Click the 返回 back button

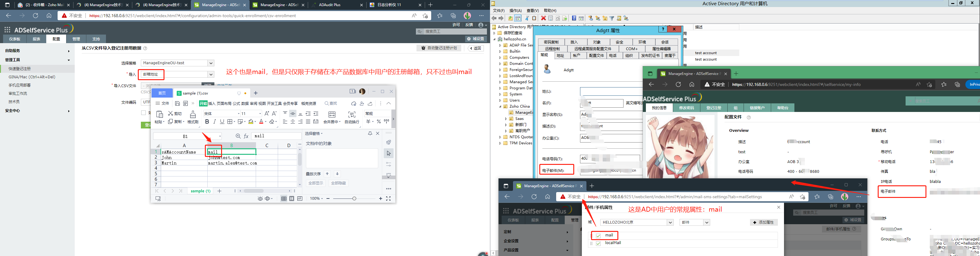pyautogui.click(x=476, y=48)
